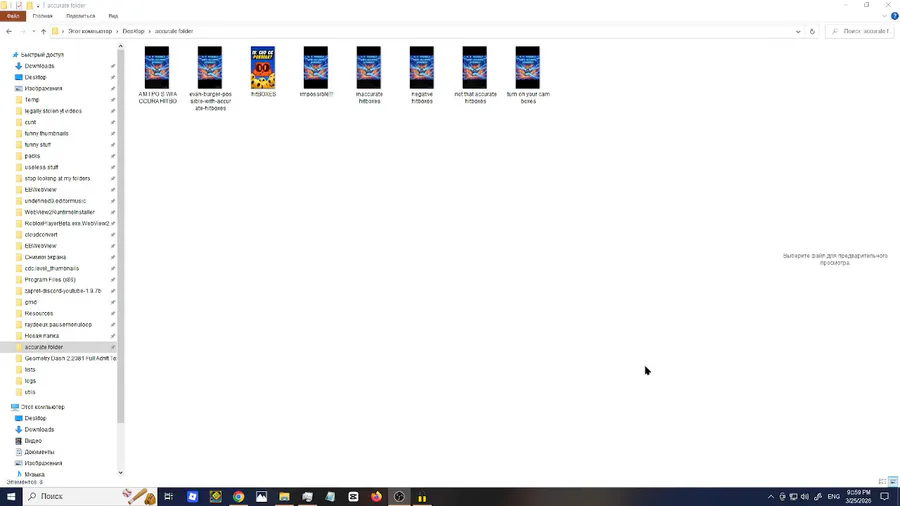Screen dimensions: 900x506
Task: Select accurate folder in sidebar
Action: point(44,347)
